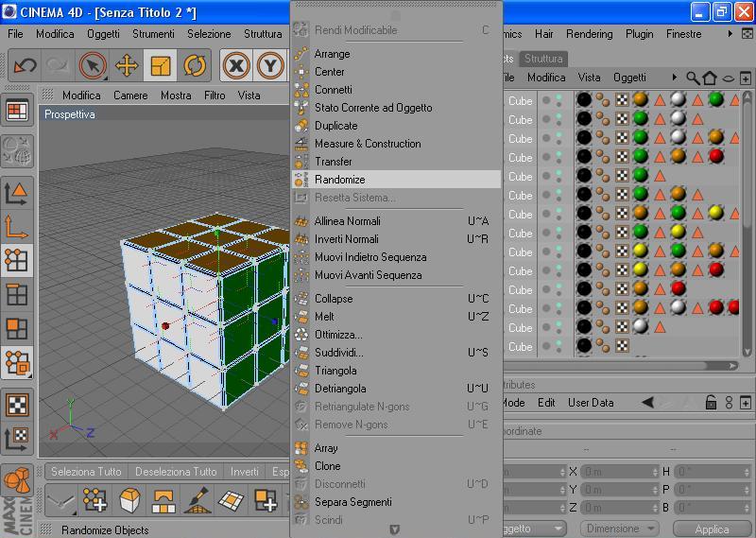
Task: Click the red material tag on fourth Cube row
Action: pos(716,156)
